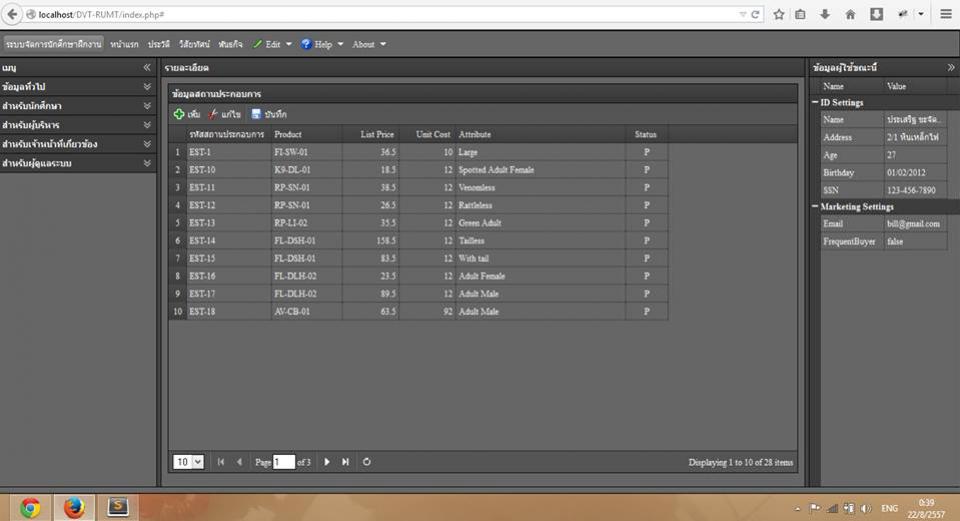Go to first page of grid
Image resolution: width=960 pixels, height=521 pixels.
pyautogui.click(x=220, y=462)
